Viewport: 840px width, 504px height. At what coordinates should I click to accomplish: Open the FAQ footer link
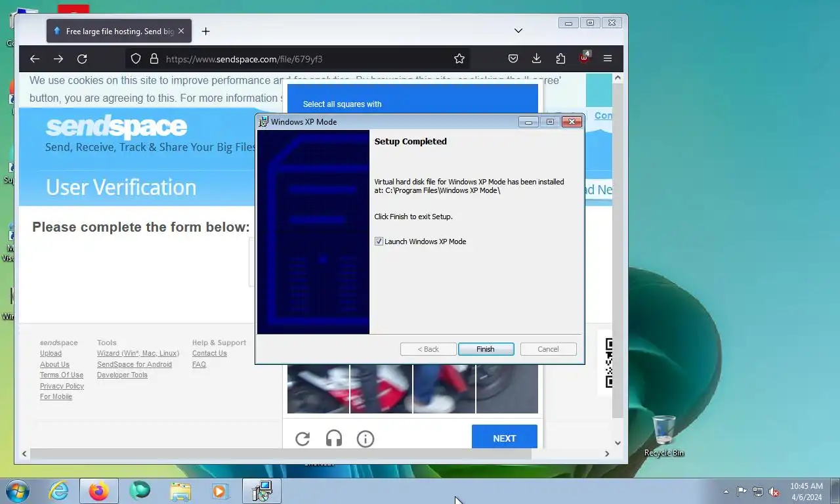[x=199, y=365]
